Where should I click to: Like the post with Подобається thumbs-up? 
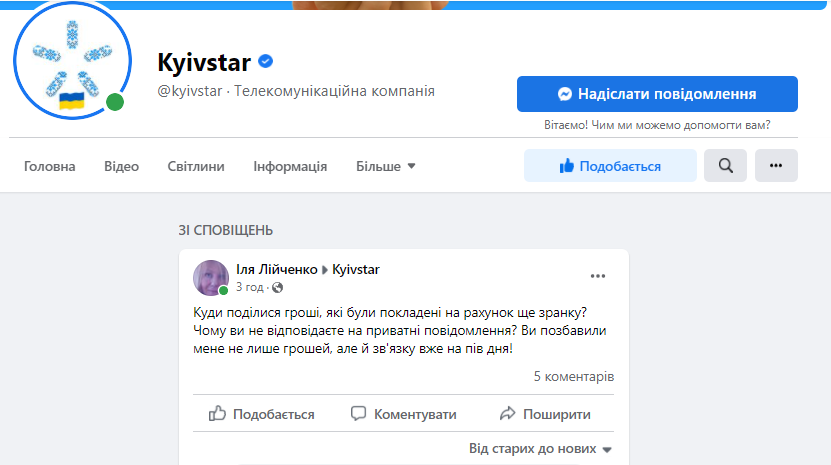[262, 414]
